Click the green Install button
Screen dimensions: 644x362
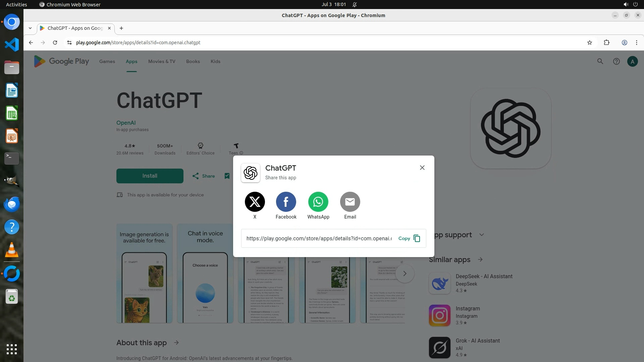click(150, 176)
